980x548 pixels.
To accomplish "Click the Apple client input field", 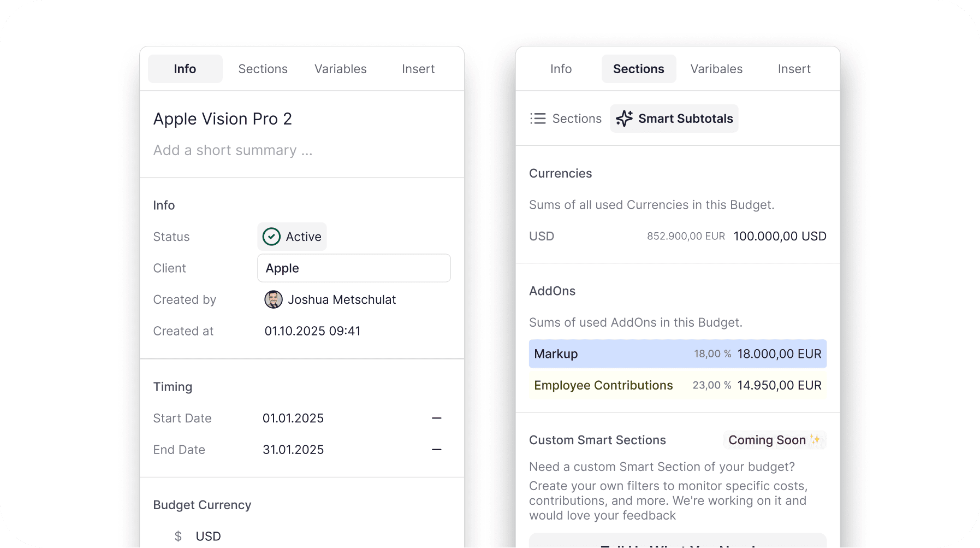I will (x=354, y=268).
